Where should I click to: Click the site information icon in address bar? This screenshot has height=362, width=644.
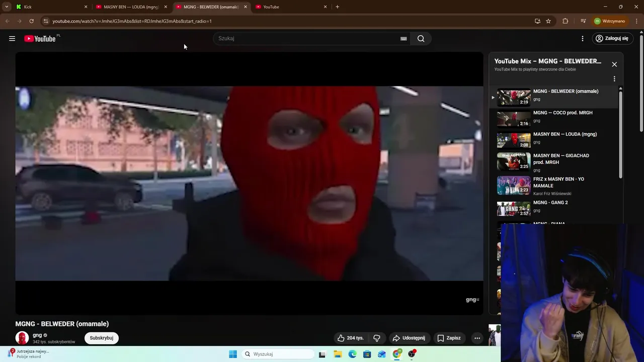tap(46, 21)
